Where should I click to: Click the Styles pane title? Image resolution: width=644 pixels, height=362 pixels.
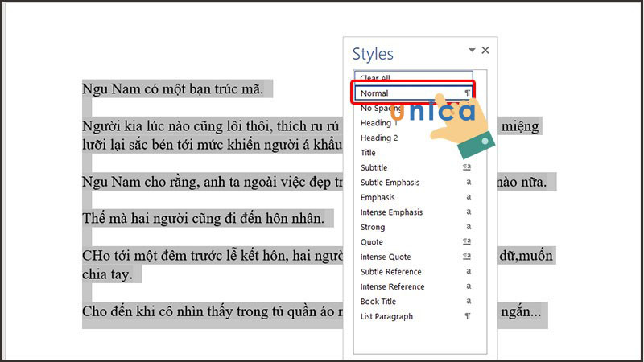[373, 54]
